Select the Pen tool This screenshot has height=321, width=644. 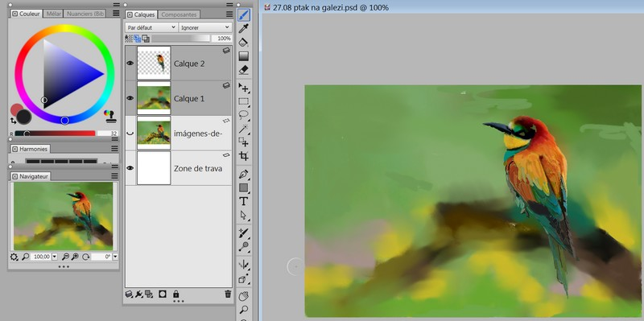(244, 174)
